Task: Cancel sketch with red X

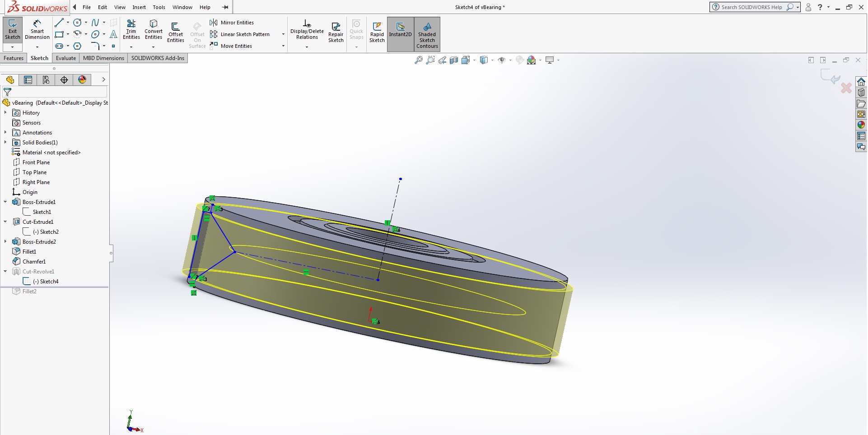Action: tap(846, 88)
